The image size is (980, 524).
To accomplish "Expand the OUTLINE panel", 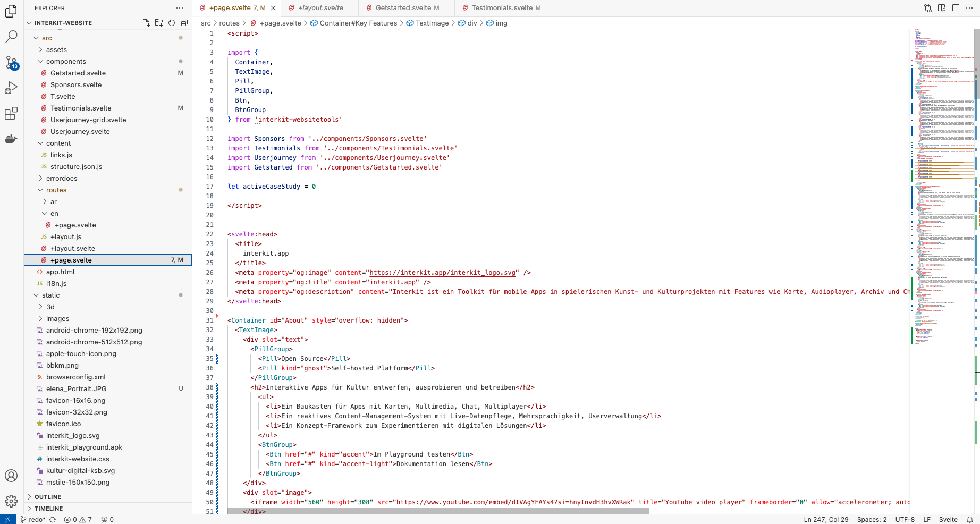I will 108,497.
